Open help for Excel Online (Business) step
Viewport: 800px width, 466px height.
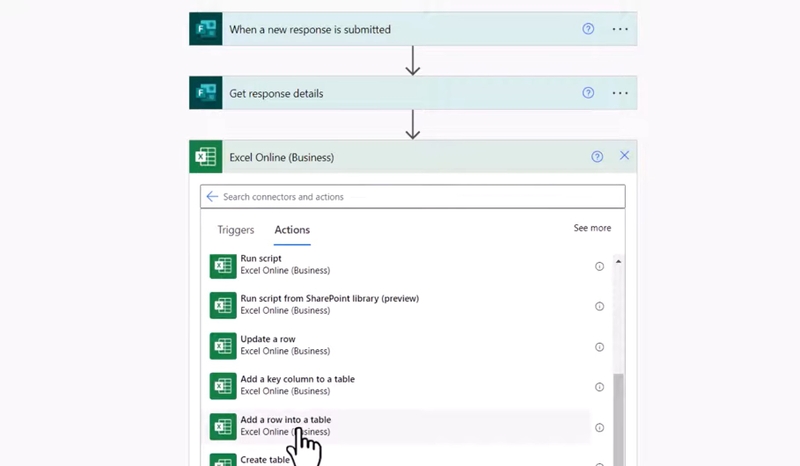(x=597, y=157)
